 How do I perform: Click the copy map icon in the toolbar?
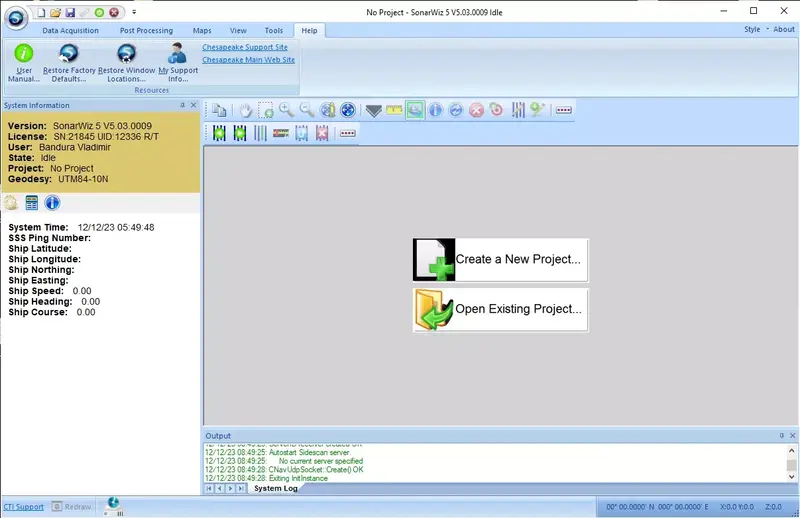point(219,110)
